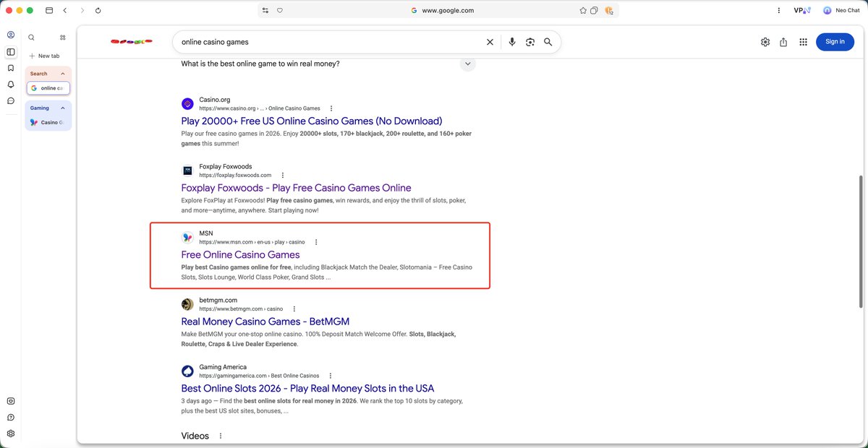Start voice search with the microphone icon
The height and width of the screenshot is (448, 868).
[x=512, y=42]
